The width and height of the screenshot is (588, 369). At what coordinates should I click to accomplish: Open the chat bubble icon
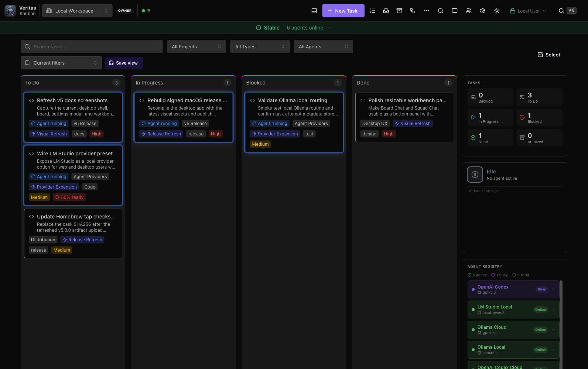pos(455,11)
